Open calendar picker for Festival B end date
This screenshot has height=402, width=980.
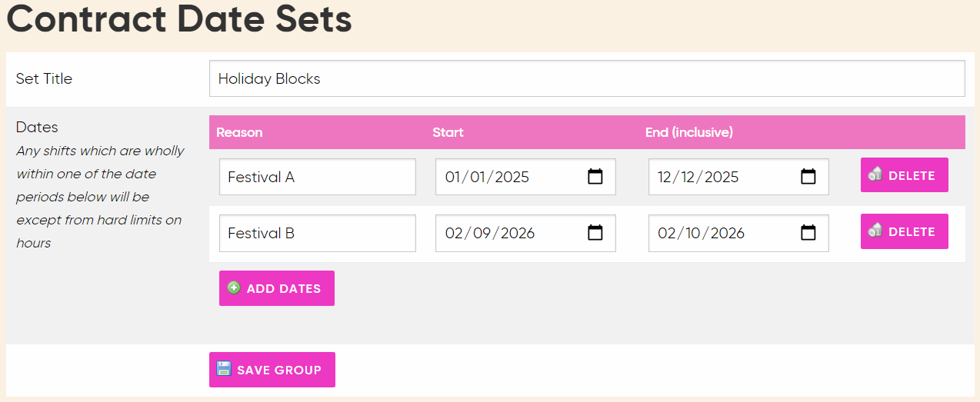(808, 233)
